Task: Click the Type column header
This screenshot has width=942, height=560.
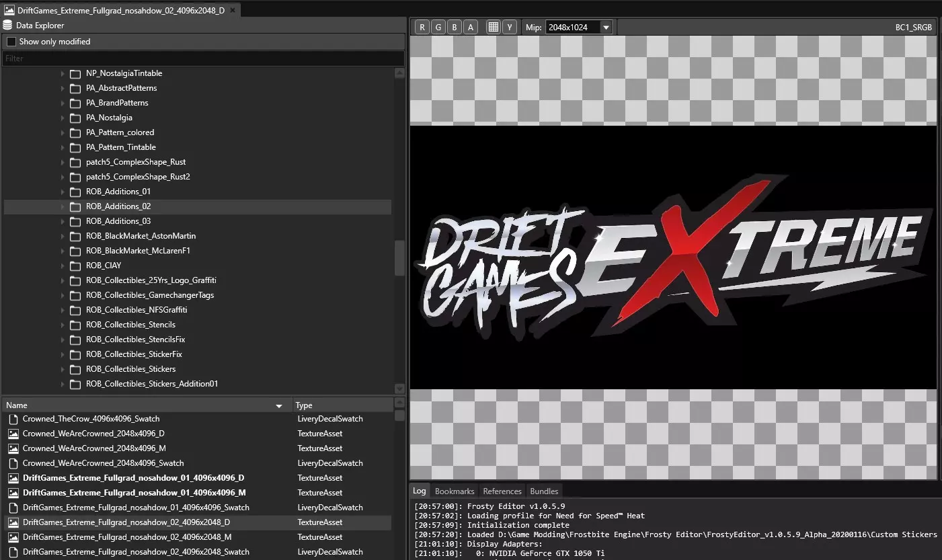Action: (x=343, y=405)
